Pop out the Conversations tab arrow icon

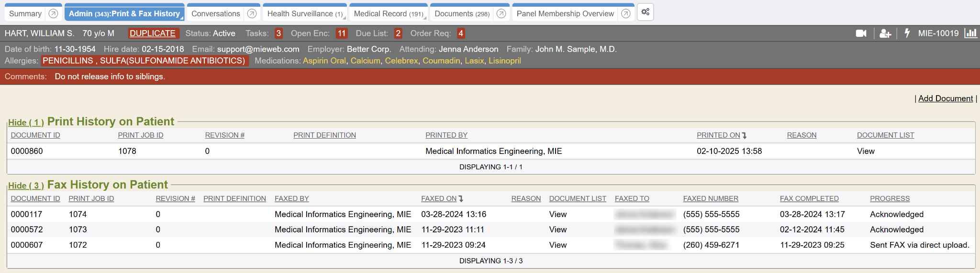(252, 14)
